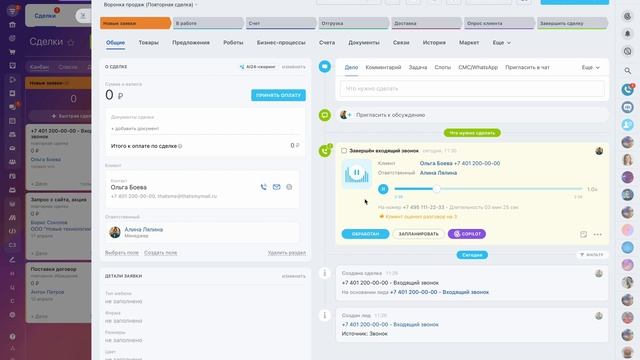Move deal to В работе stage
Viewport: 640px width, 360px height.
pos(208,23)
